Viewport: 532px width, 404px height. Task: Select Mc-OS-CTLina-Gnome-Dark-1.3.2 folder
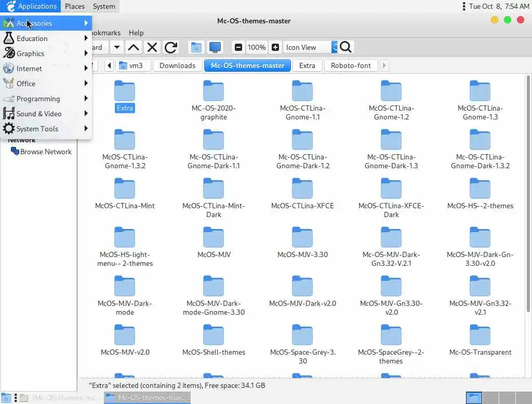point(480,139)
